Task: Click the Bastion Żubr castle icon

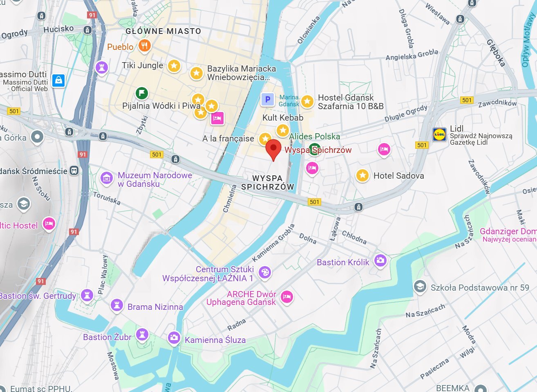Action: [142, 334]
